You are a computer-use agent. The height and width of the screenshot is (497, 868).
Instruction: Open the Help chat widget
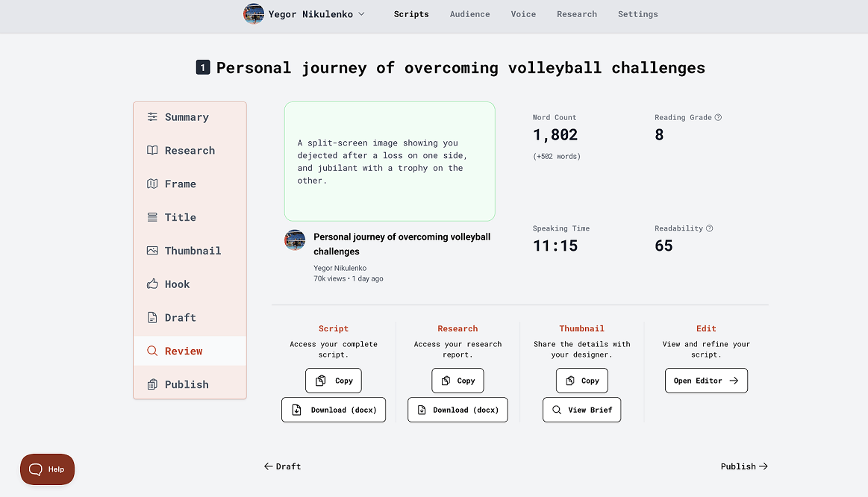(x=47, y=469)
